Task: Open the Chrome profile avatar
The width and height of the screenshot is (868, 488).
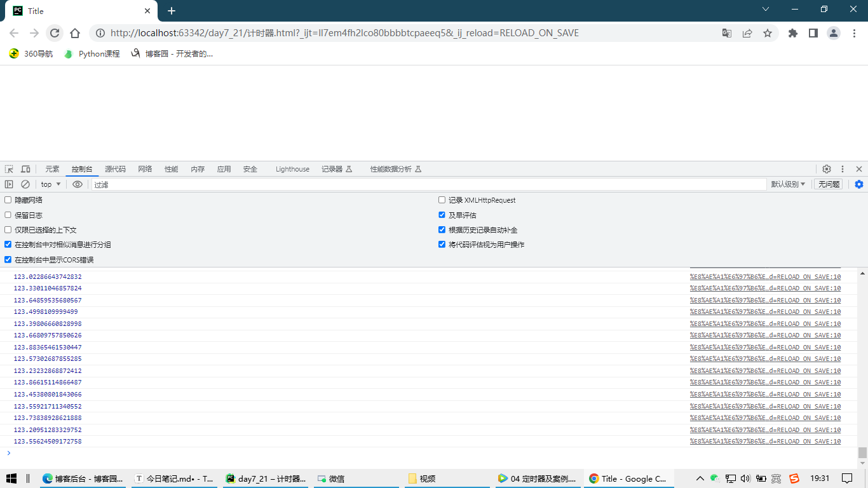Action: pos(834,33)
